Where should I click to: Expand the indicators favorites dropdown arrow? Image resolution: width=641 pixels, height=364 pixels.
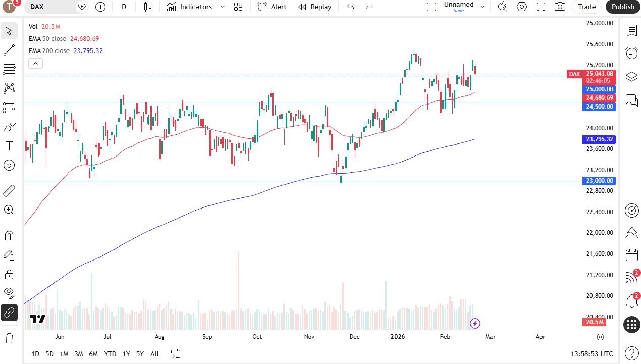222,7
